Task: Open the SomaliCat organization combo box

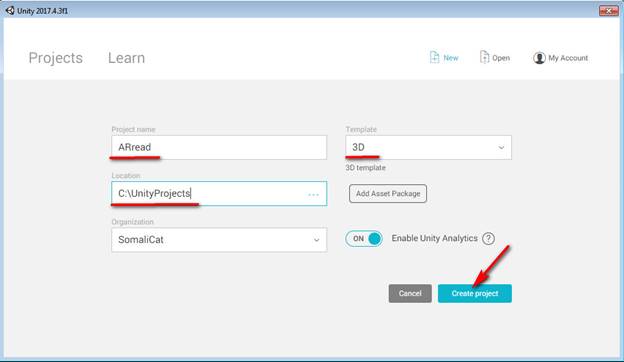Action: (219, 240)
